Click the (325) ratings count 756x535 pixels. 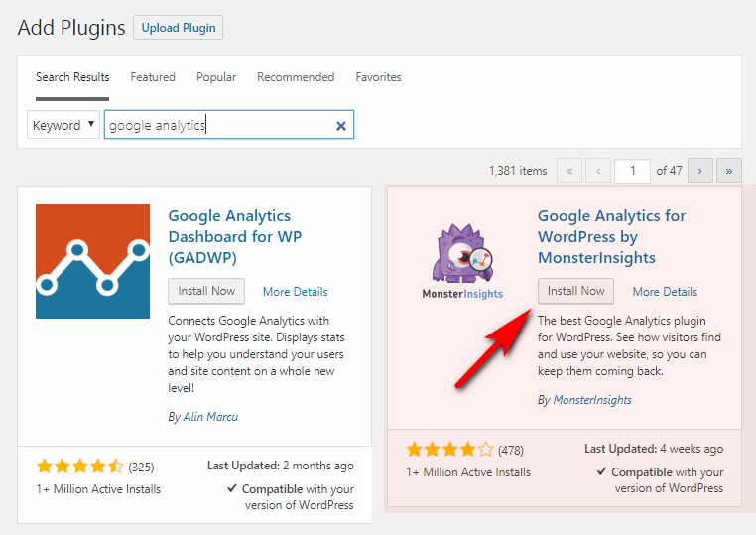click(141, 467)
